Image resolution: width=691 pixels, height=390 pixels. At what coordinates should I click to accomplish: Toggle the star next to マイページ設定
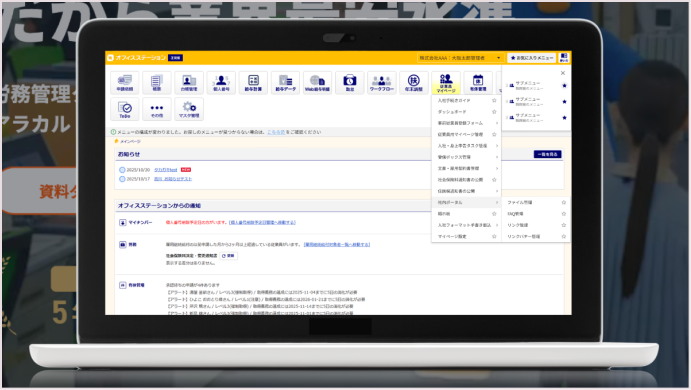point(494,237)
